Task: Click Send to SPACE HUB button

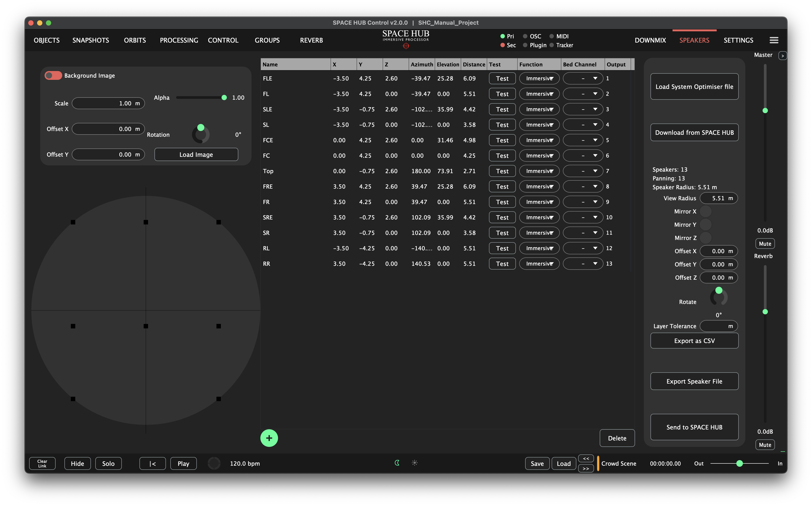Action: point(694,427)
